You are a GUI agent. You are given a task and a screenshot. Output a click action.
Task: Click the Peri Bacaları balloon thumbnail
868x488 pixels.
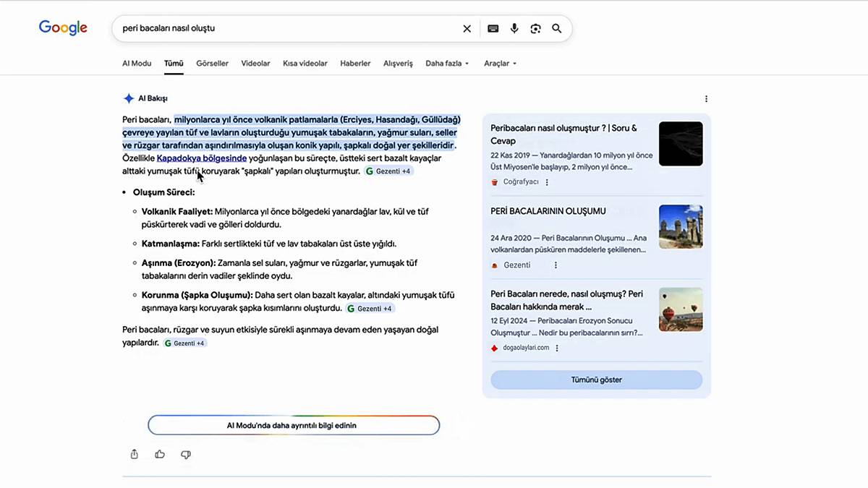(681, 309)
